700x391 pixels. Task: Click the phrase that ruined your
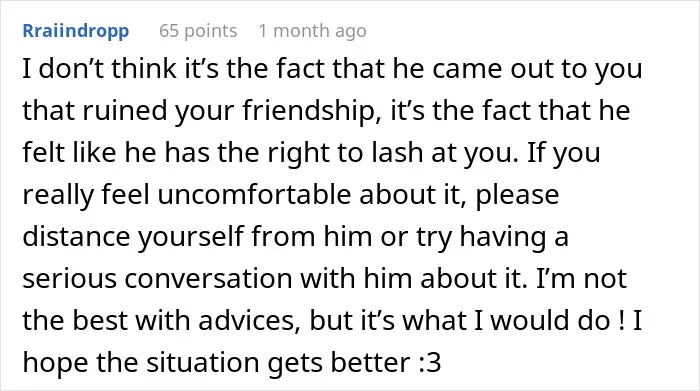tap(128, 111)
